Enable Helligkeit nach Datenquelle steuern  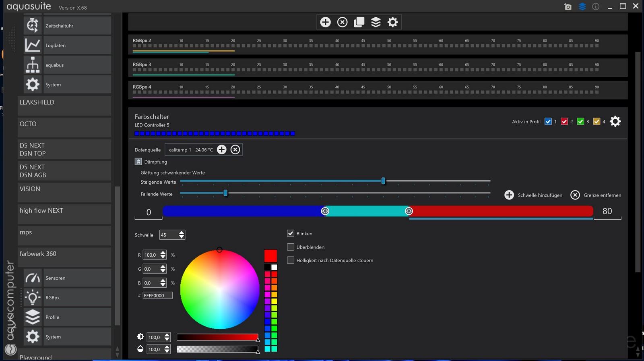[x=291, y=260]
